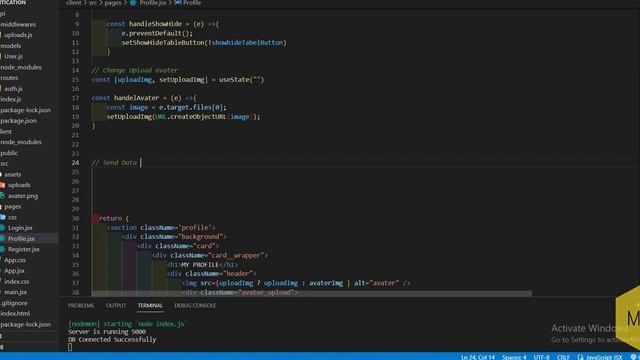This screenshot has height=360, width=640.
Task: Open App.jsx file
Action: tap(14, 271)
